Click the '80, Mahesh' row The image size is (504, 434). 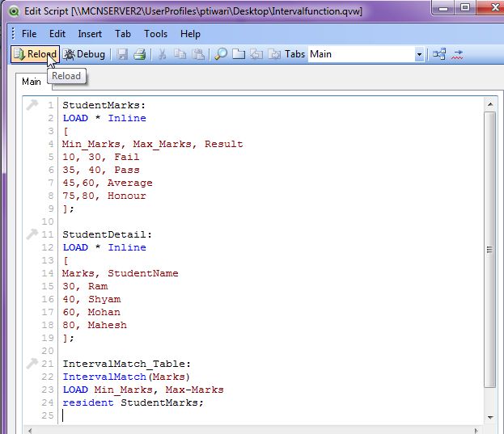(95, 325)
